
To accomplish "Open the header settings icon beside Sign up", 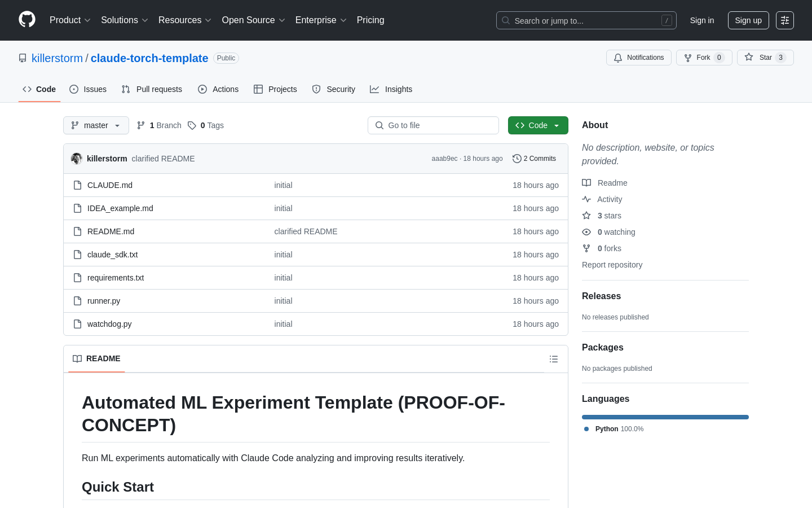I will click(785, 20).
